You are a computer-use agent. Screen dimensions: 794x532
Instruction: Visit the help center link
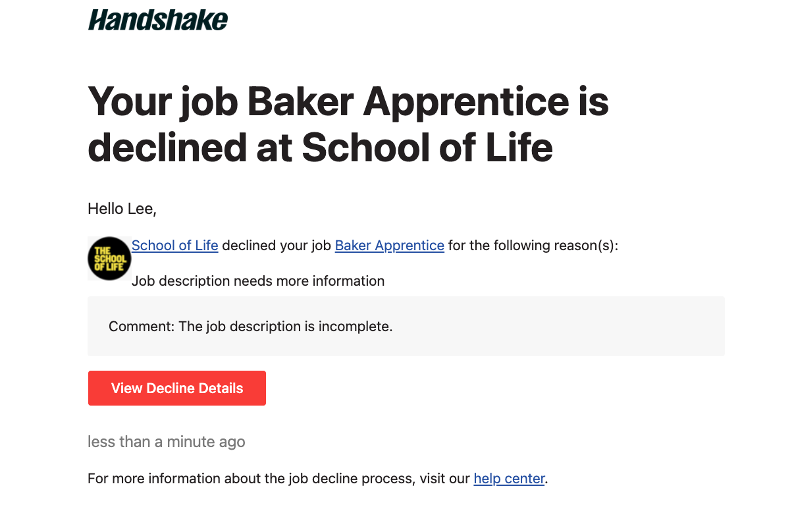click(x=509, y=479)
